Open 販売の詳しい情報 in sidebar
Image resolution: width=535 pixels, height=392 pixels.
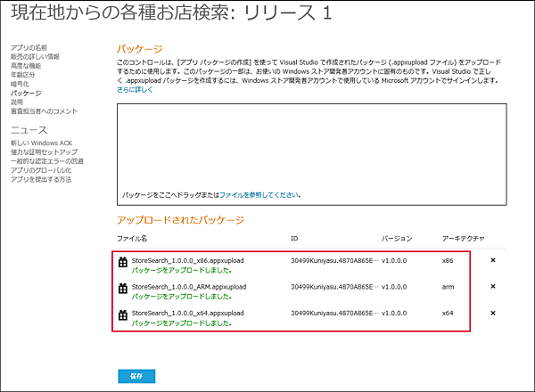click(x=35, y=57)
